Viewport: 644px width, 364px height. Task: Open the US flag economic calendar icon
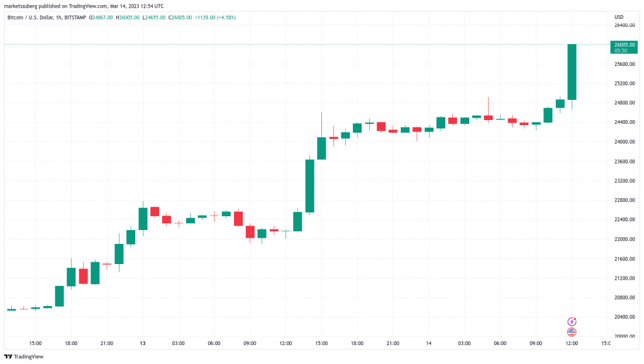572,332
